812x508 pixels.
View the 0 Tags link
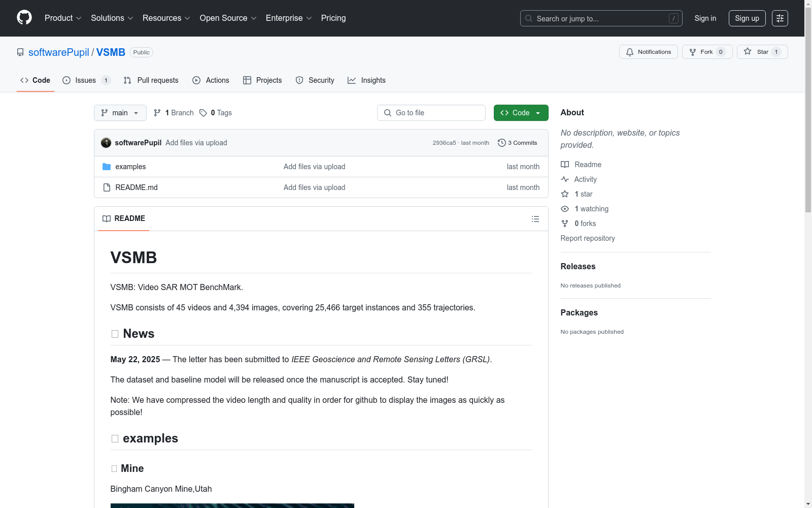tap(216, 113)
